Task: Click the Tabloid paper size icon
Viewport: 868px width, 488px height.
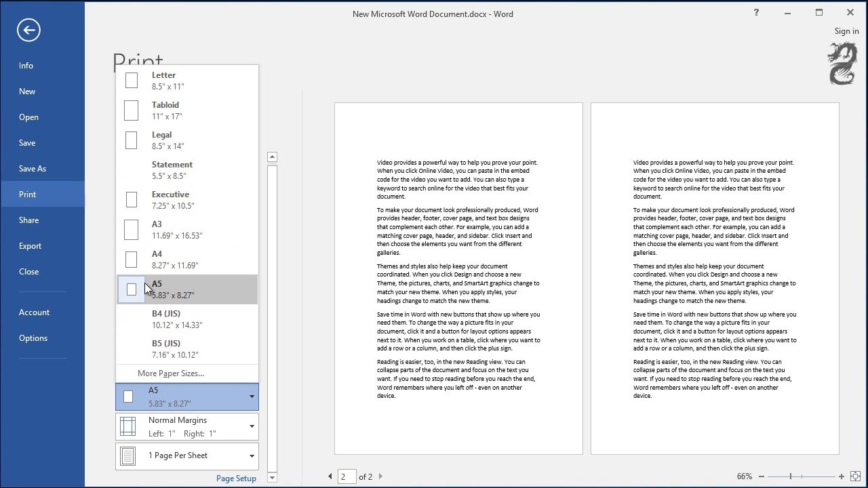Action: coord(132,110)
